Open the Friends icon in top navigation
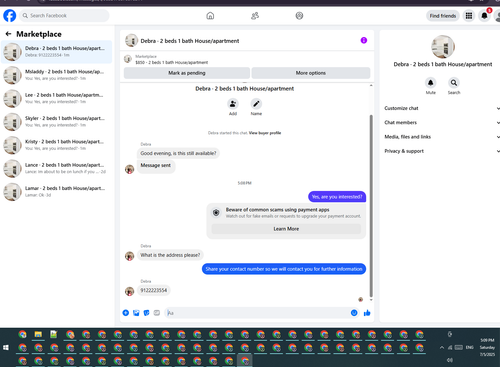 pyautogui.click(x=255, y=16)
